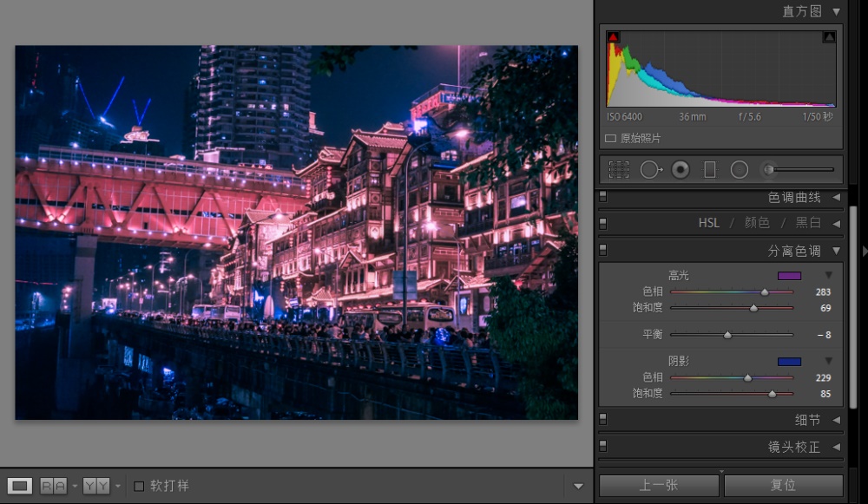
Task: Click the 分离色调 panel title
Action: tap(794, 251)
